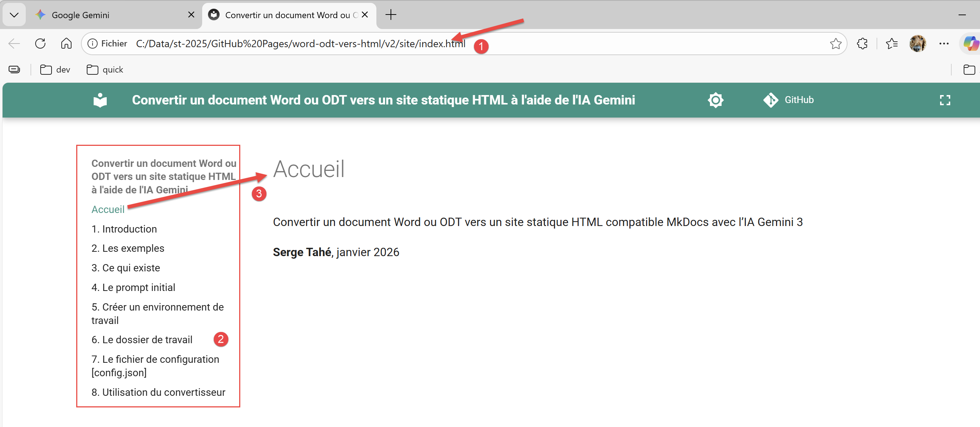The height and width of the screenshot is (427, 980).
Task: Open the quick bookmarks folder
Action: pos(105,70)
